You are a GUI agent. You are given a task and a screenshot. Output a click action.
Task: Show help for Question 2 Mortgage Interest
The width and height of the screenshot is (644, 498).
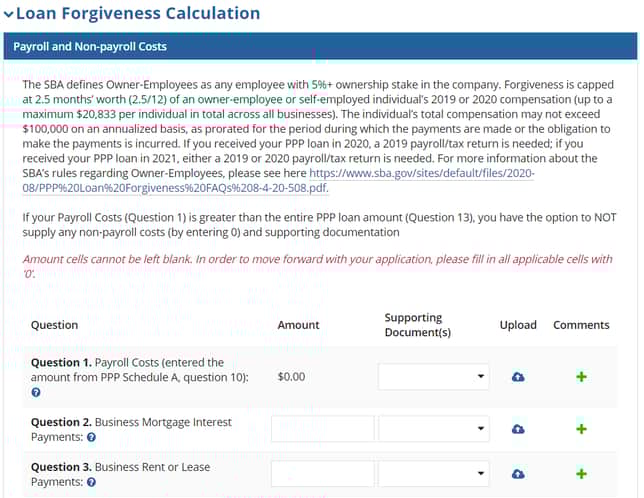click(92, 437)
